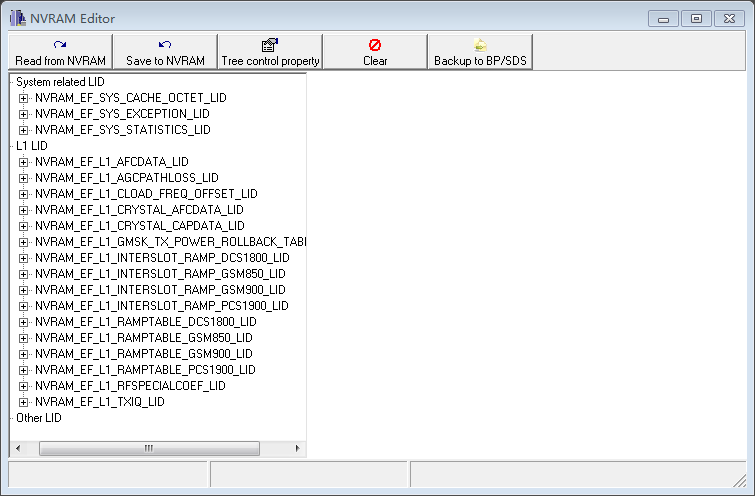Open Tree control property
This screenshot has height=496, width=755.
[x=270, y=52]
